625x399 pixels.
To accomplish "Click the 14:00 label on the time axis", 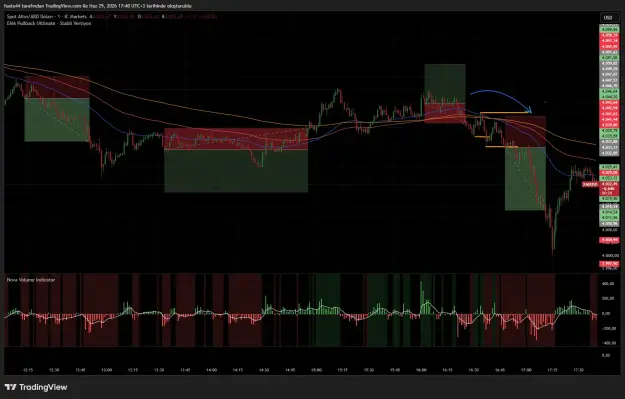I will pos(211,370).
